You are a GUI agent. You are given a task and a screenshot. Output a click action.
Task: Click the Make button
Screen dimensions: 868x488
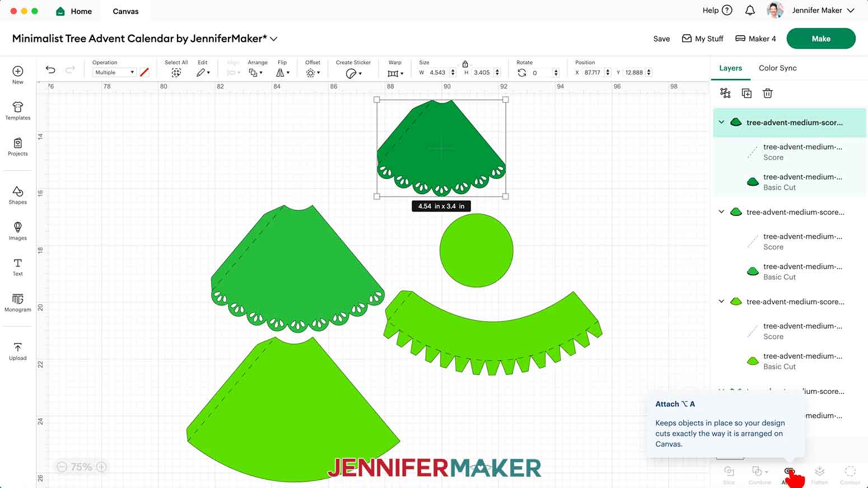click(821, 39)
